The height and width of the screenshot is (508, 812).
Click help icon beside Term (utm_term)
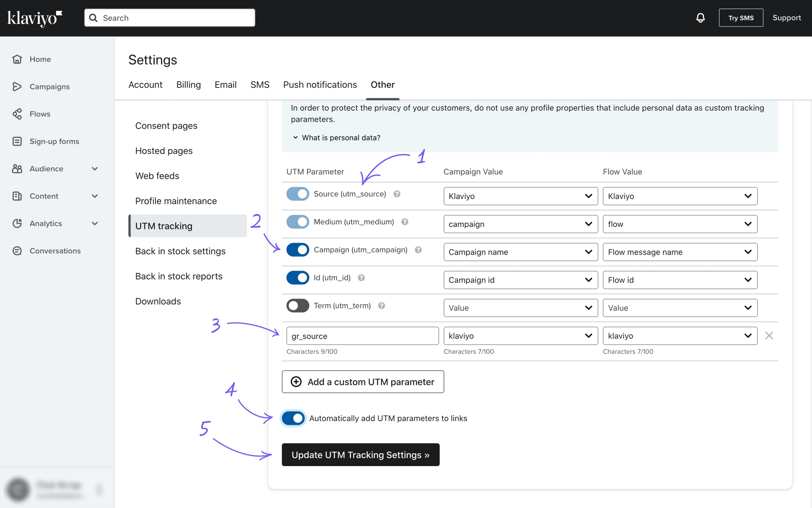pos(381,306)
